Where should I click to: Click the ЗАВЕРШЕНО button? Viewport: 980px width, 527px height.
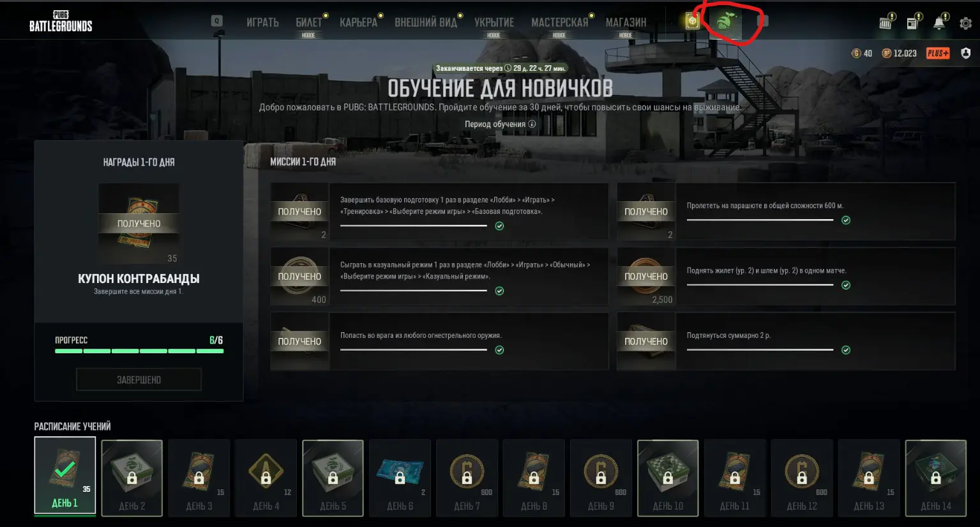[139, 379]
